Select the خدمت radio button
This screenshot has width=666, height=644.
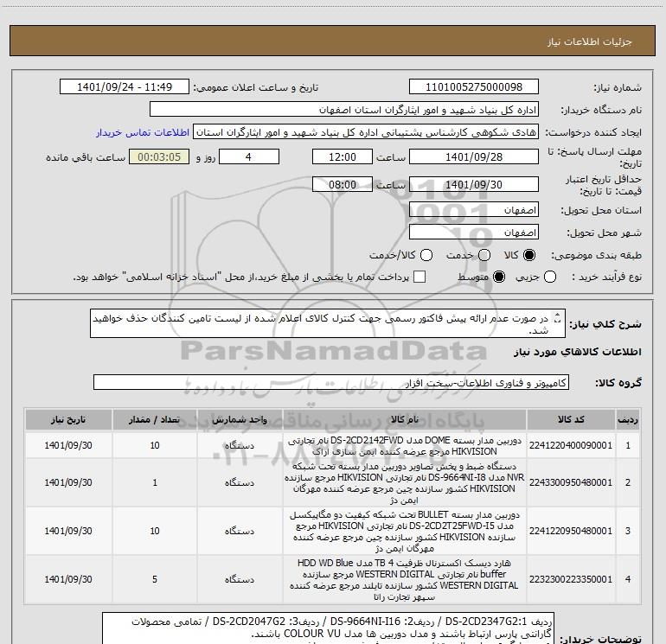point(484,255)
